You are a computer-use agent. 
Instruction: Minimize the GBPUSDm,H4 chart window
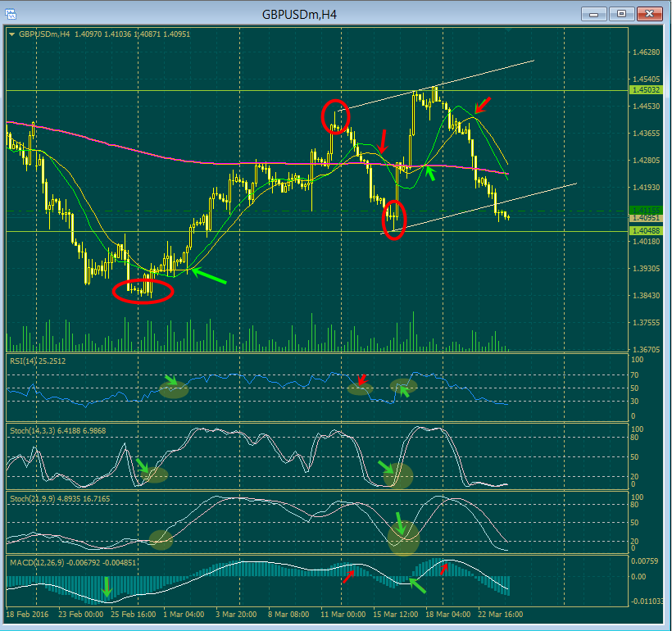point(593,14)
